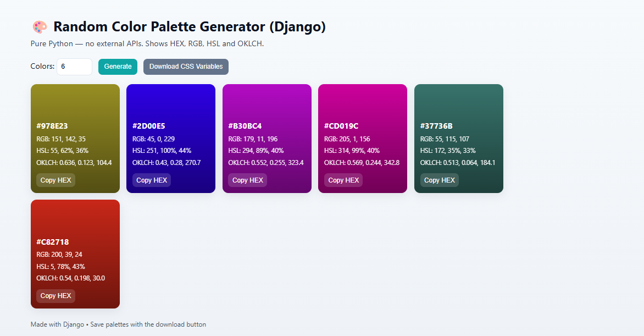644x336 pixels.
Task: Select the purple #B30BC4 color swatch
Action: coord(267,102)
